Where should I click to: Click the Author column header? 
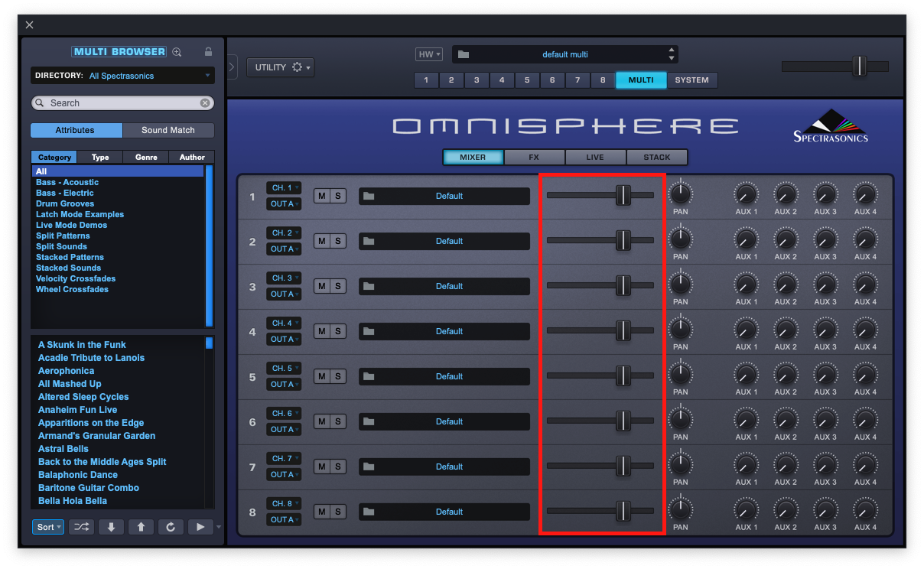pos(192,157)
